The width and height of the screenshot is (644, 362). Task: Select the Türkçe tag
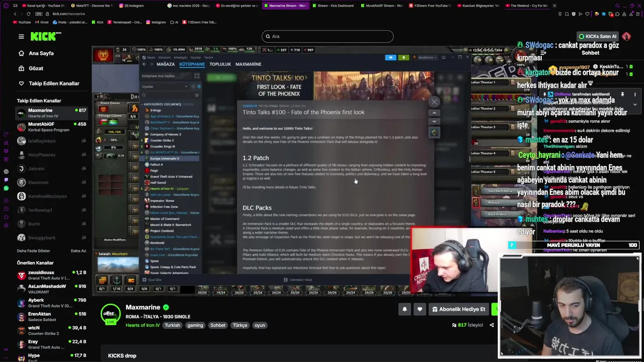[x=240, y=325]
